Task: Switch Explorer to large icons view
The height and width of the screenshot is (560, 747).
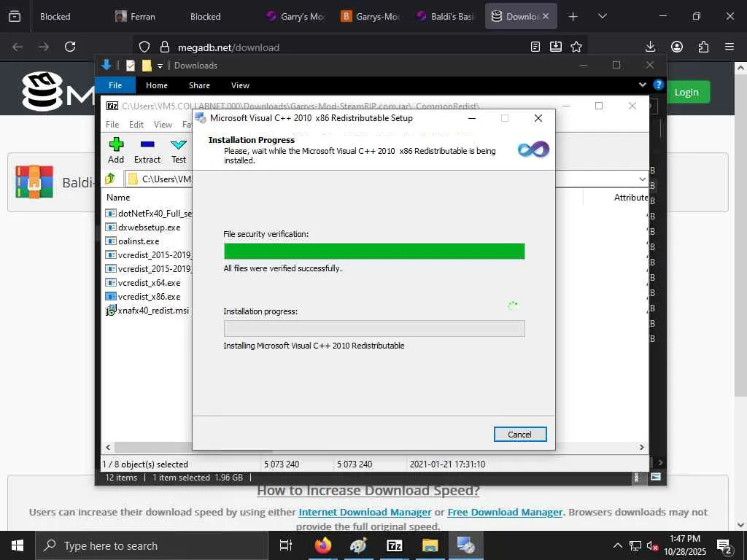Action: point(656,477)
